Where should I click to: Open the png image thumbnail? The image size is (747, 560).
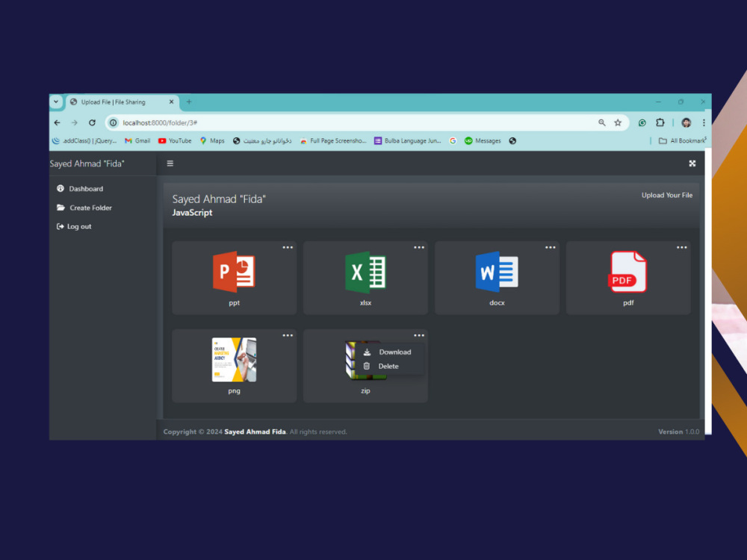point(234,360)
